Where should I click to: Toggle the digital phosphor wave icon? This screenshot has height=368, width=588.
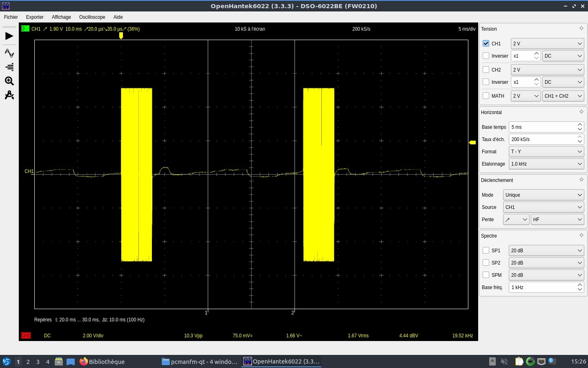tap(9, 53)
